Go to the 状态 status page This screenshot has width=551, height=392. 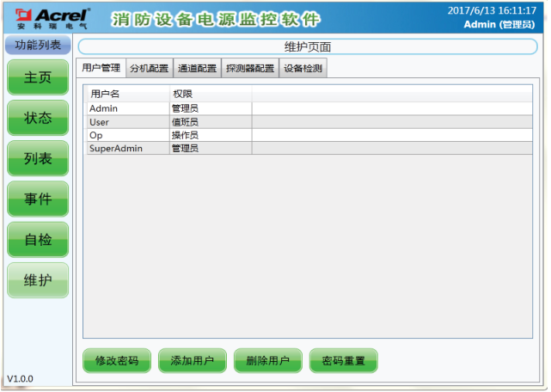coord(38,118)
